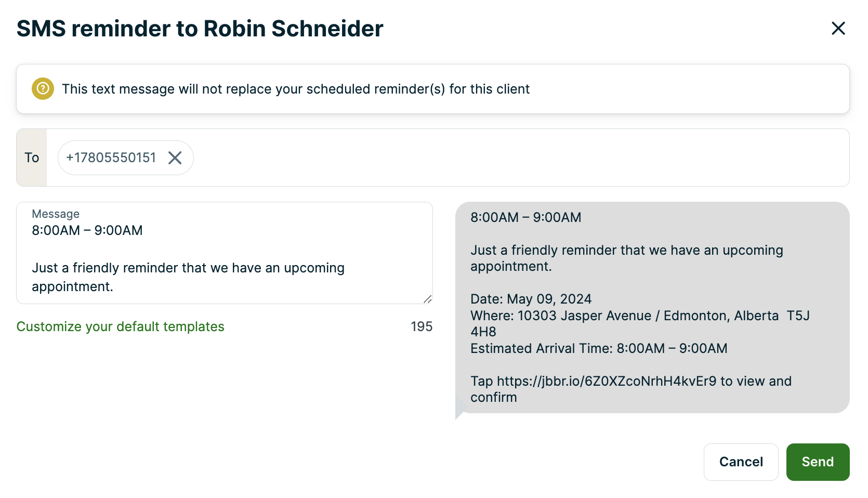Select the dialog title SMS reminder to Robin Schneider
The image size is (868, 498).
(199, 29)
